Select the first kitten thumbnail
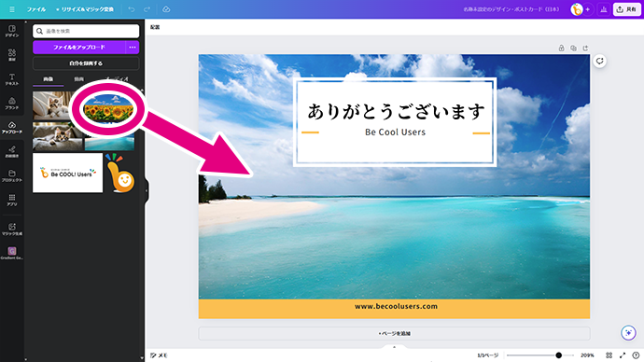644x362 pixels. [x=52, y=105]
